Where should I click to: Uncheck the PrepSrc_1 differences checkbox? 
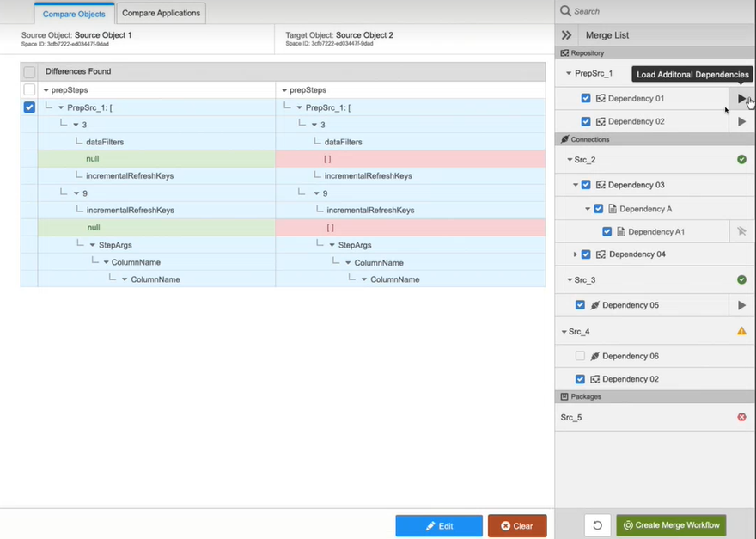pos(29,107)
